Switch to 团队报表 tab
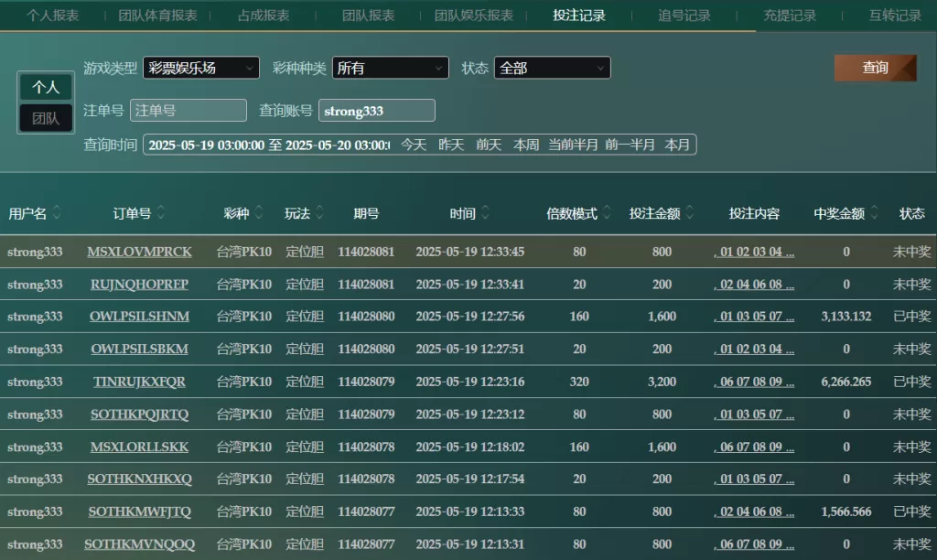 point(368,16)
